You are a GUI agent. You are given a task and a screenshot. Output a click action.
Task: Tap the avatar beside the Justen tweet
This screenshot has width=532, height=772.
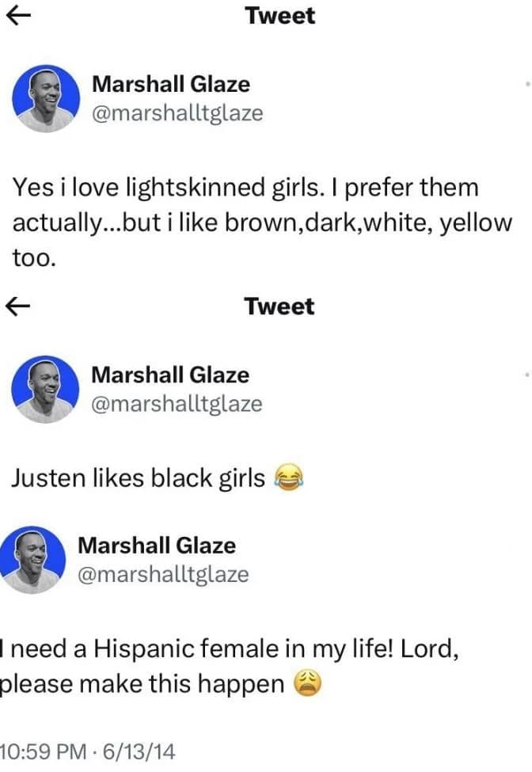pyautogui.click(x=46, y=390)
